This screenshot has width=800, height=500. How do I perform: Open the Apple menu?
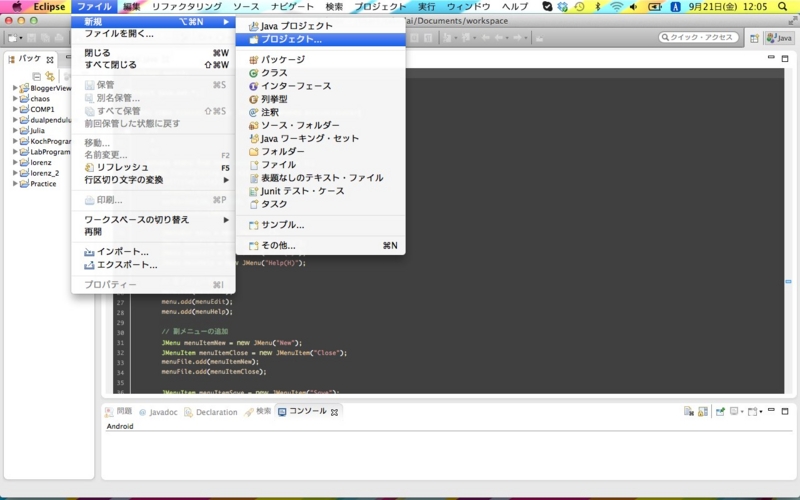tap(16, 7)
